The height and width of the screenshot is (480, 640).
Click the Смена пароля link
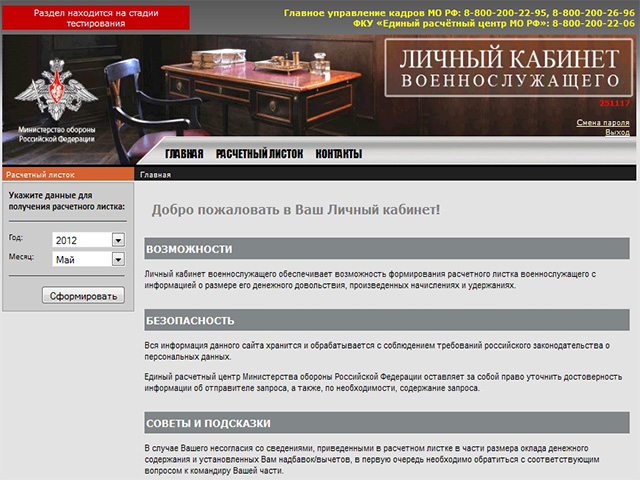603,122
